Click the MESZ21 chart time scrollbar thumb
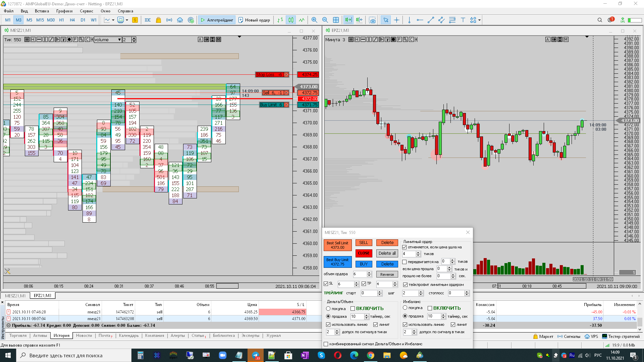644x362 pixels. 227,286
